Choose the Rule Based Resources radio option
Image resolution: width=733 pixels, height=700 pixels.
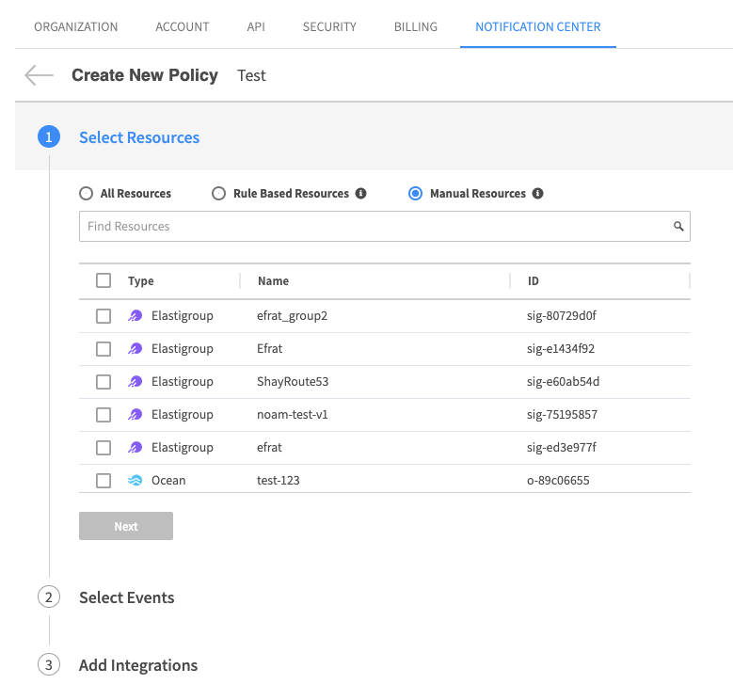(218, 194)
